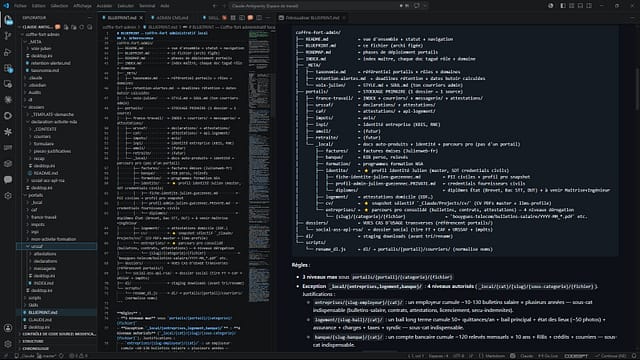Open the Sélection menu

(x=59, y=6)
